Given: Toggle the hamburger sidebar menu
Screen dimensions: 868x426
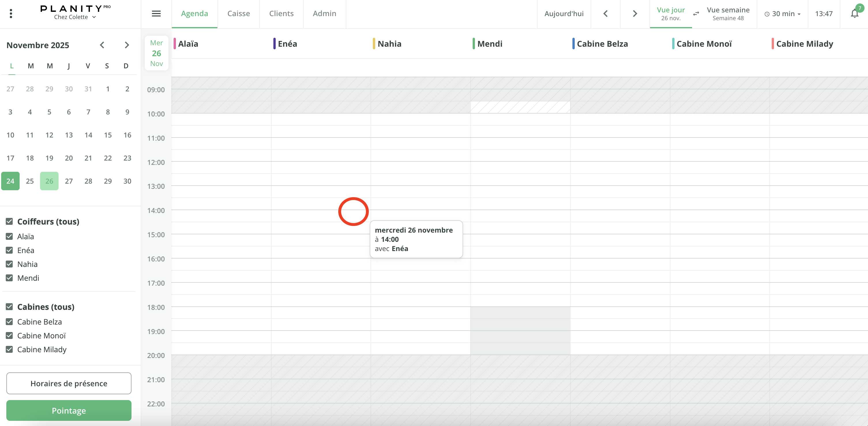Looking at the screenshot, I should coord(156,14).
